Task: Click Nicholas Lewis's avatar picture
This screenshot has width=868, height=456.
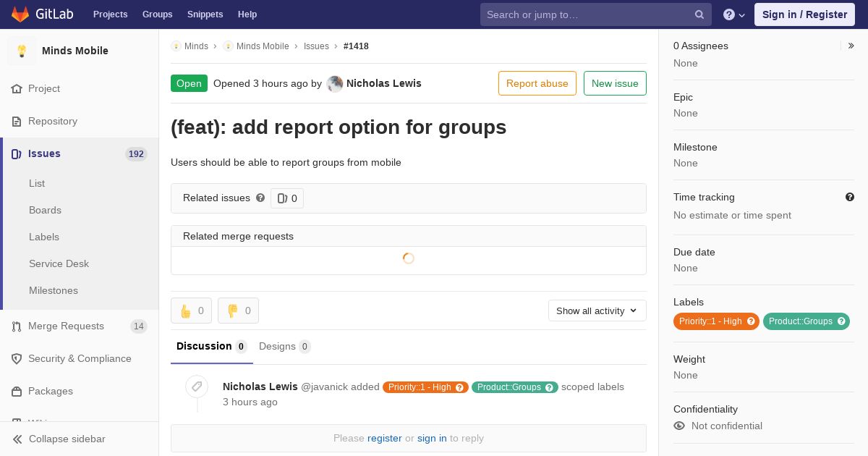Action: 335,83
